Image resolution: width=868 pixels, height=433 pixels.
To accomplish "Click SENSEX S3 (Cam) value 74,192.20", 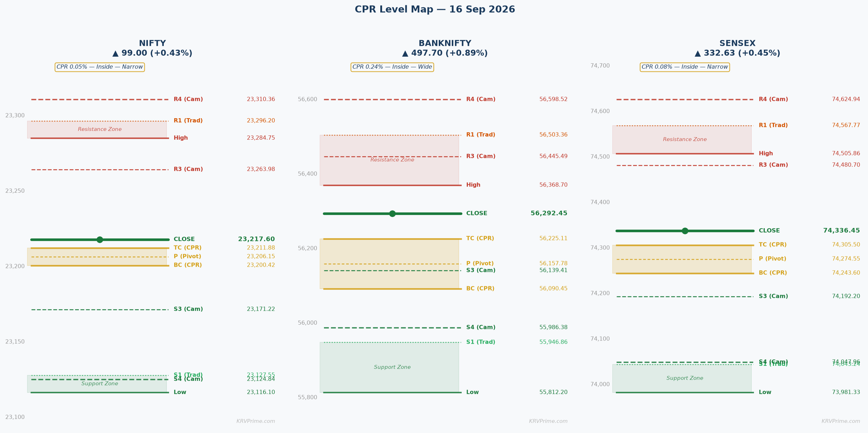I will coord(846,296).
